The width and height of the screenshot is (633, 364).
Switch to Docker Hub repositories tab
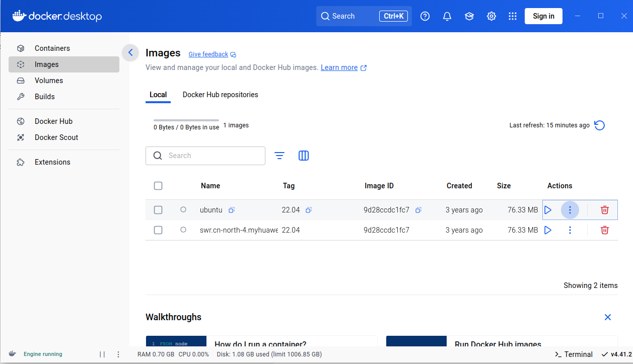coord(221,95)
